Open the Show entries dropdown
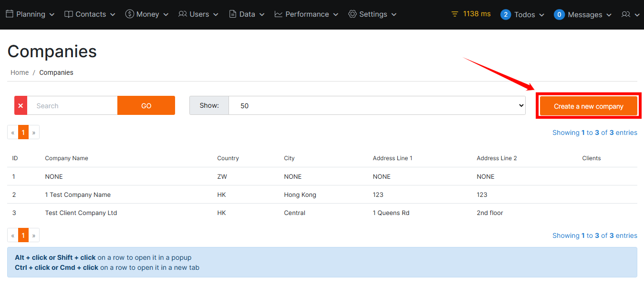Image resolution: width=644 pixels, height=297 pixels. [x=376, y=106]
